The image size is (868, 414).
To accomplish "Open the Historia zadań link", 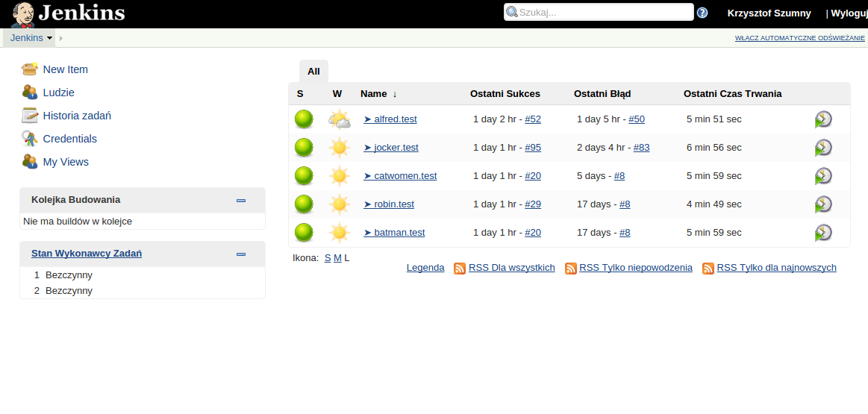I will pyautogui.click(x=77, y=116).
